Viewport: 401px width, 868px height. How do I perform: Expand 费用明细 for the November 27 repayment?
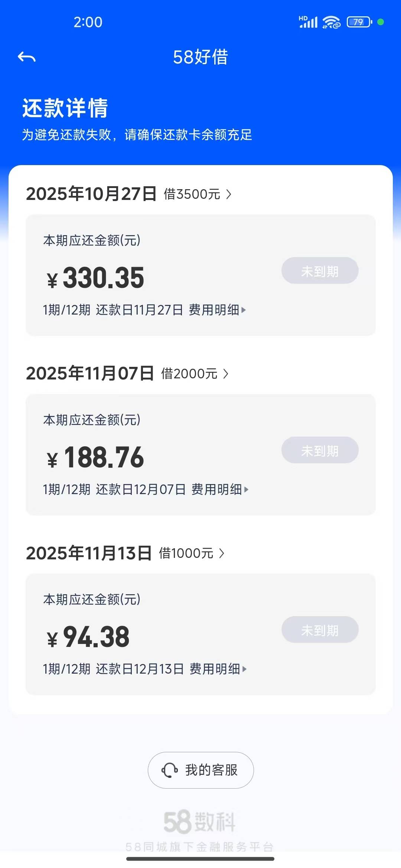[x=217, y=310]
